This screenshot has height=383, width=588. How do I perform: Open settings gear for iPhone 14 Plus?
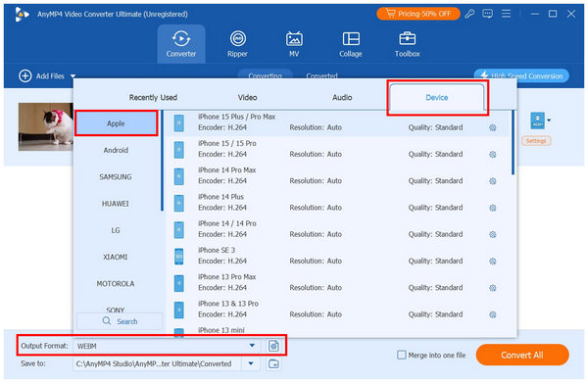tap(493, 208)
